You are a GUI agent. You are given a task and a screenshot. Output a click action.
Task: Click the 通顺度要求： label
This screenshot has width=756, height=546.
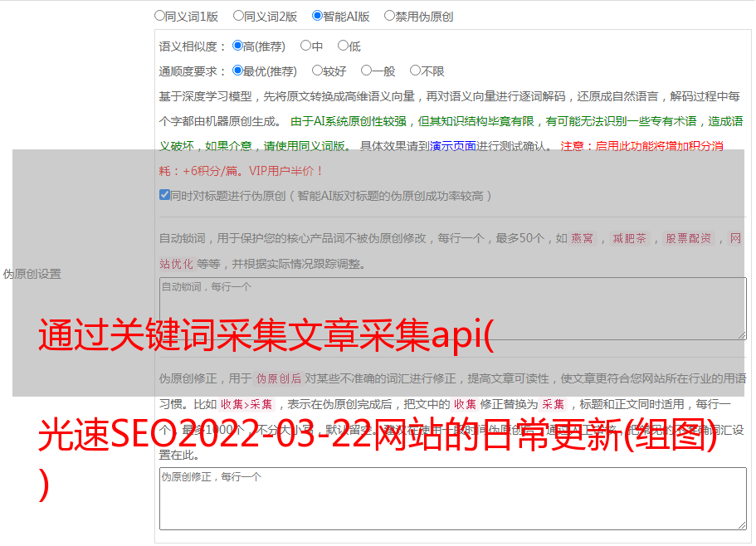193,71
